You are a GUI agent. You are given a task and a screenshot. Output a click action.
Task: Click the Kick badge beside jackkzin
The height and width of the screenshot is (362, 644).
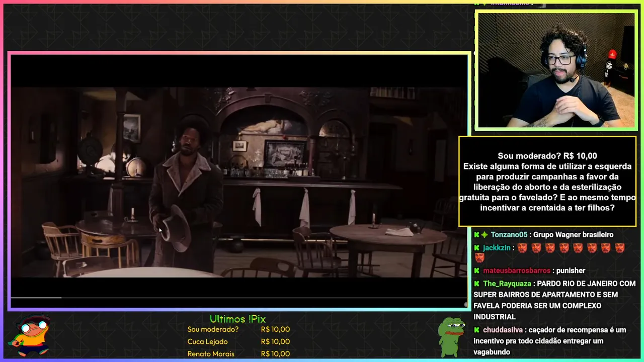click(476, 248)
